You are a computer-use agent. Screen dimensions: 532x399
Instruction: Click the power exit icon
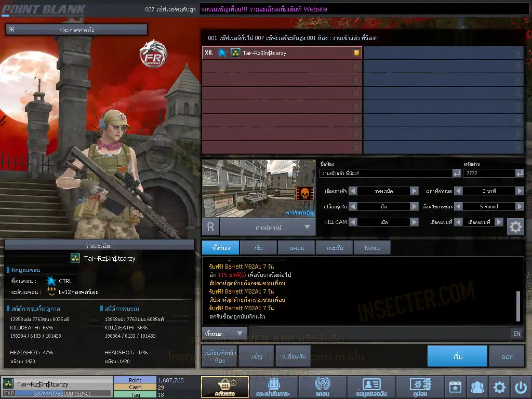521,387
